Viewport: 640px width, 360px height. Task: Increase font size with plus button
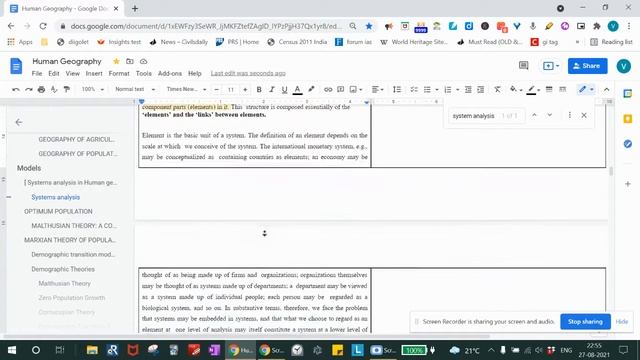click(x=245, y=89)
